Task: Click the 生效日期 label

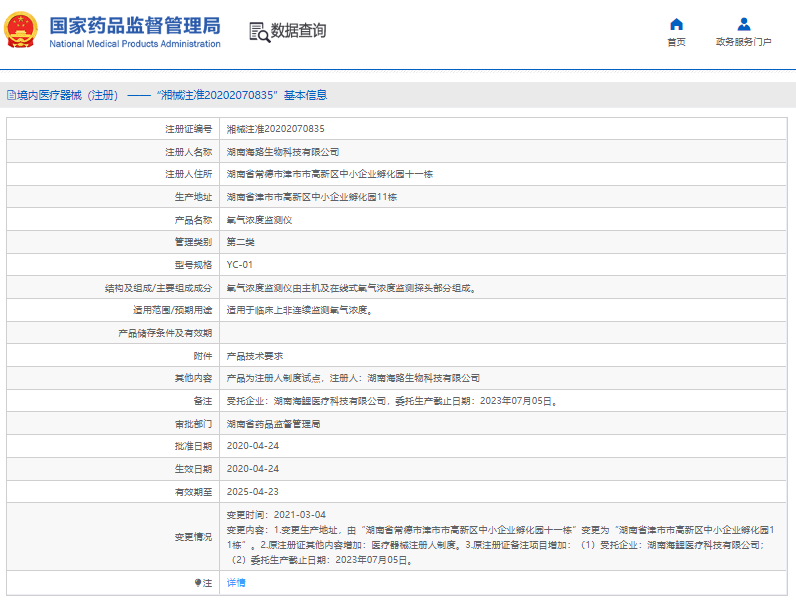Action: [193, 469]
